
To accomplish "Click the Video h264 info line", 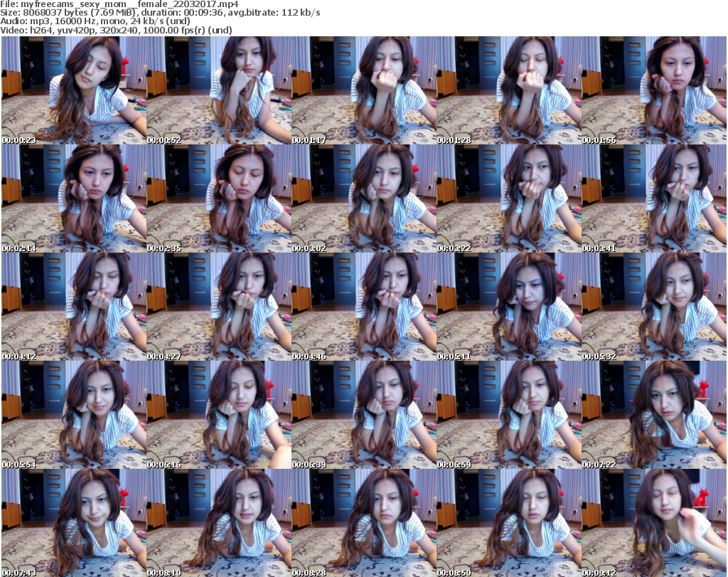I will click(116, 30).
